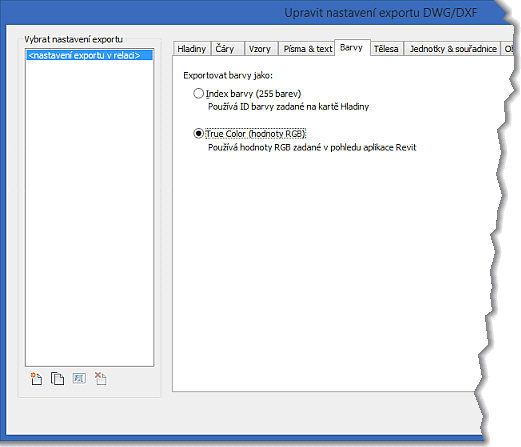Switch to the Čáry tab

[228, 49]
